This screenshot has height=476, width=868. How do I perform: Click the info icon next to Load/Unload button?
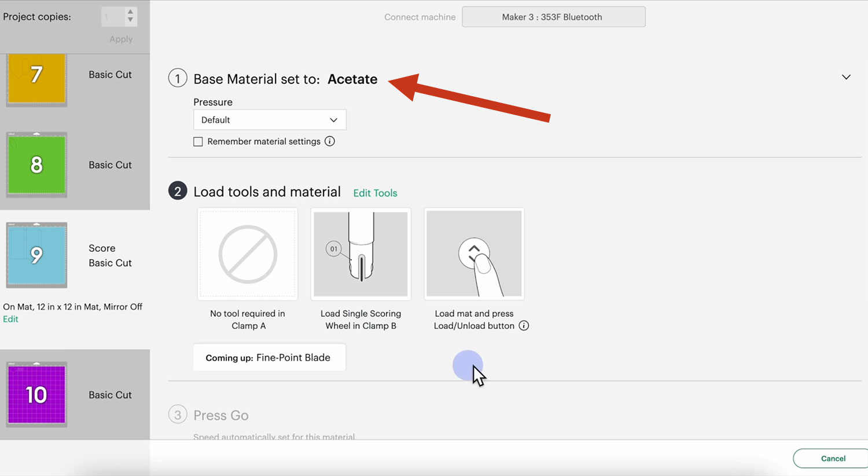[524, 325]
